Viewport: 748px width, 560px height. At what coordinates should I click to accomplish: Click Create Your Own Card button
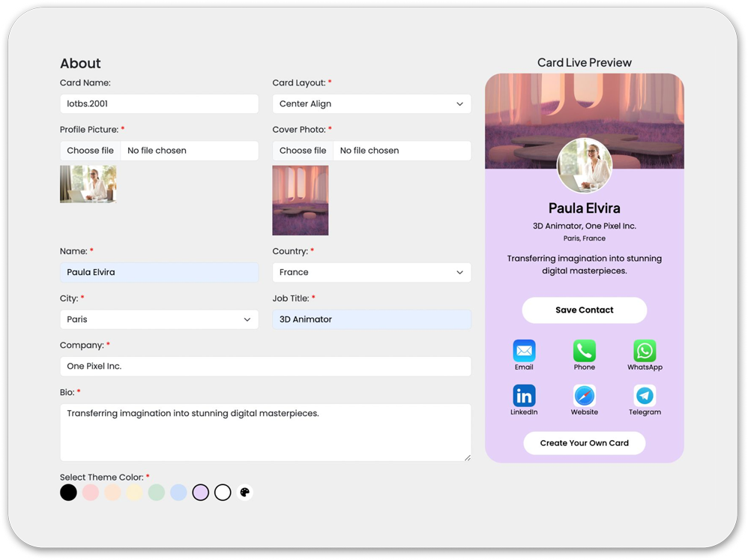click(x=585, y=443)
